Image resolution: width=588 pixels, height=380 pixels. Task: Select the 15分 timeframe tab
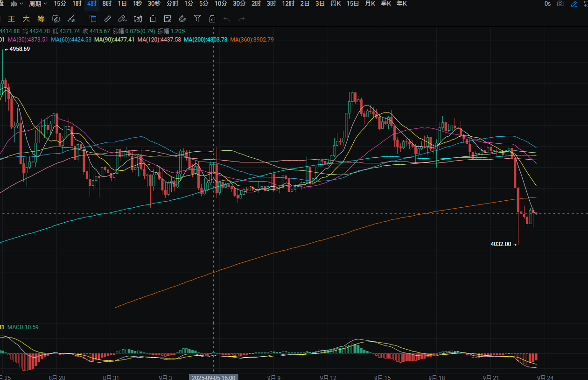(x=60, y=4)
